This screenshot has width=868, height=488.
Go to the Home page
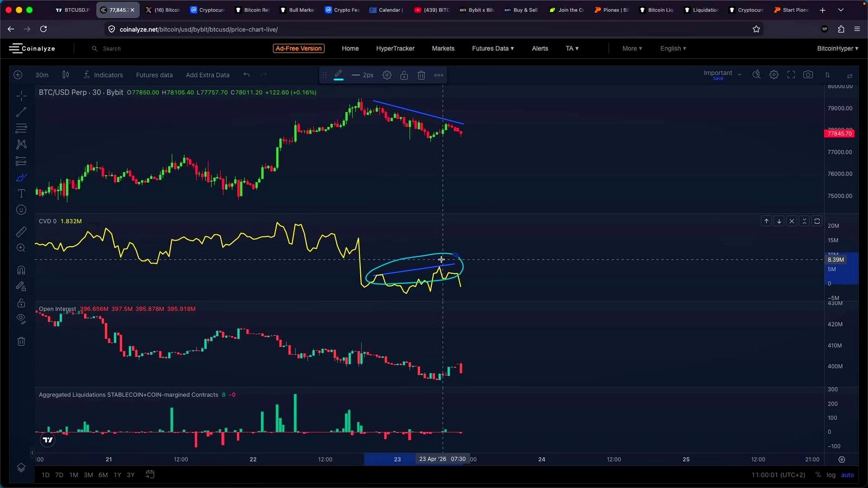[x=350, y=48]
